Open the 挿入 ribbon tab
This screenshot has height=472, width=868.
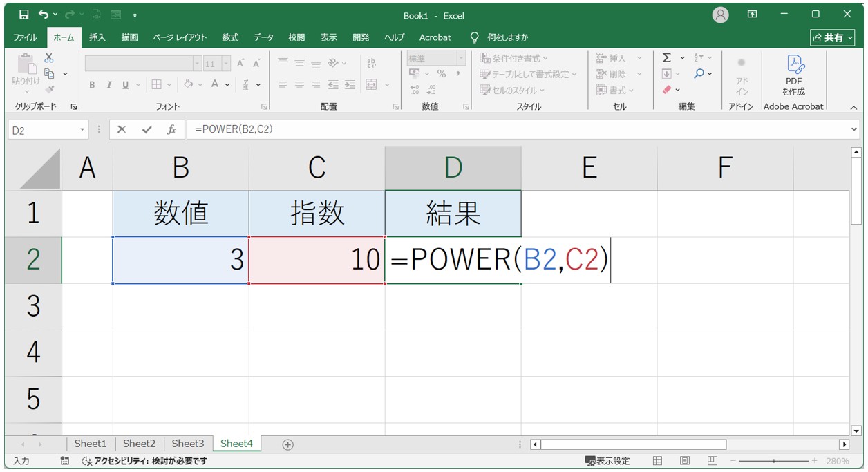pos(97,37)
